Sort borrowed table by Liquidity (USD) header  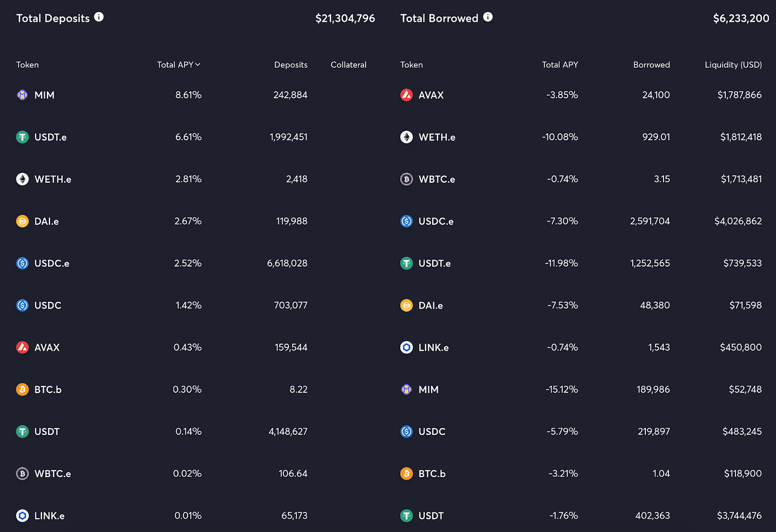(x=733, y=65)
